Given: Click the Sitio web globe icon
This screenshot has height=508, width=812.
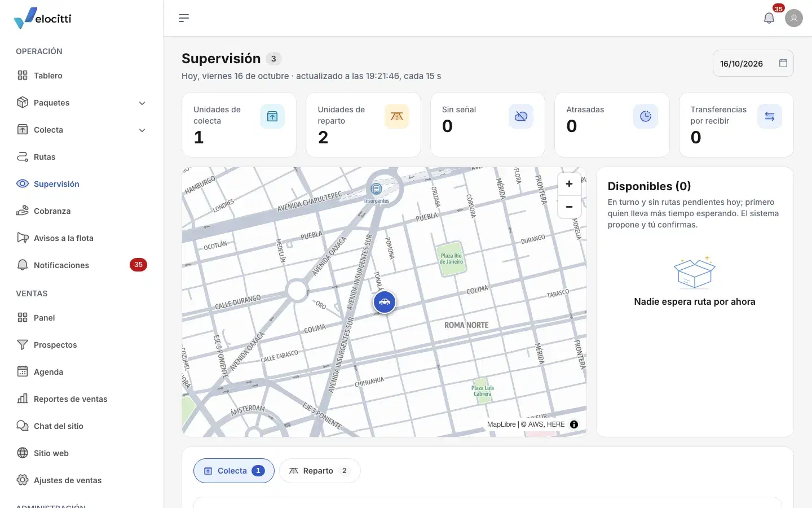Looking at the screenshot, I should [x=23, y=453].
